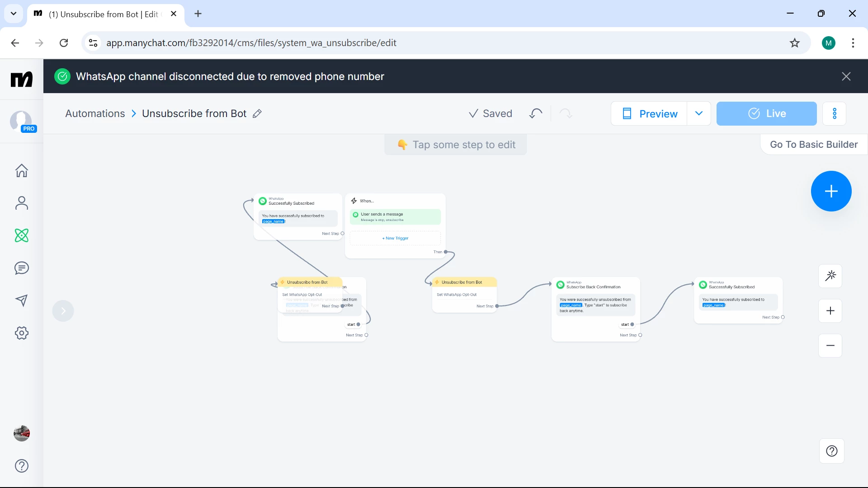Open the Chrome profile M avatar

coord(829,43)
